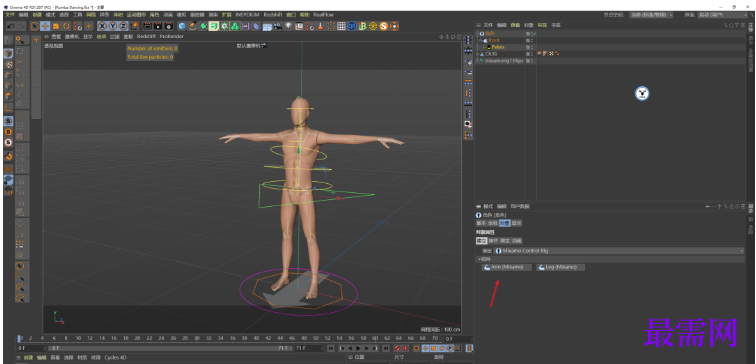The width and height of the screenshot is (756, 364).
Task: Click the Leg (Mixamo) component button
Action: click(x=561, y=267)
